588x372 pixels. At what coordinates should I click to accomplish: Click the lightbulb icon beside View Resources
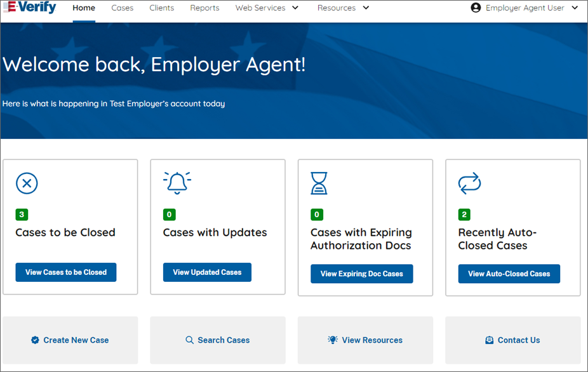pos(333,340)
